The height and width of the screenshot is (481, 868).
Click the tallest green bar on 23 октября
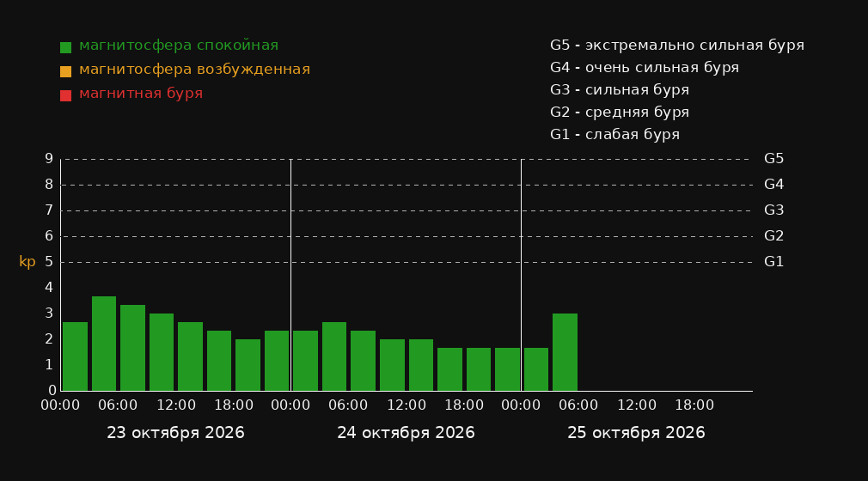pos(104,344)
